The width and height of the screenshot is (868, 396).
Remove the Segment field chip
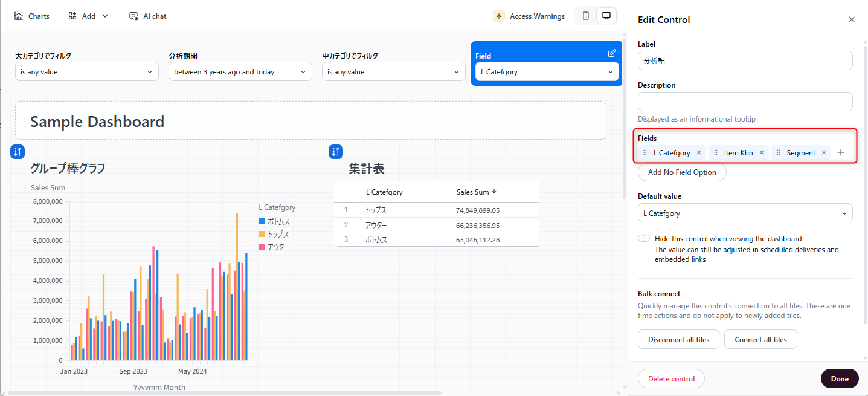click(x=823, y=153)
